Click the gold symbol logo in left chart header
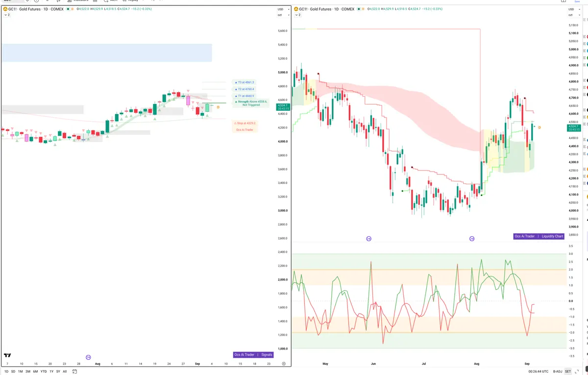The image size is (588, 375). [5, 9]
